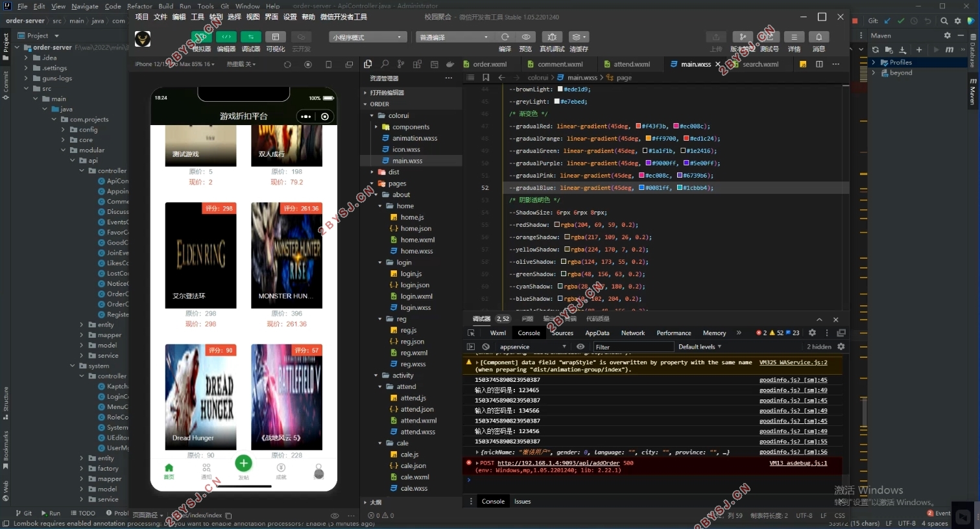Expand the dist folder
This screenshot has width=980, height=529.
(x=394, y=172)
